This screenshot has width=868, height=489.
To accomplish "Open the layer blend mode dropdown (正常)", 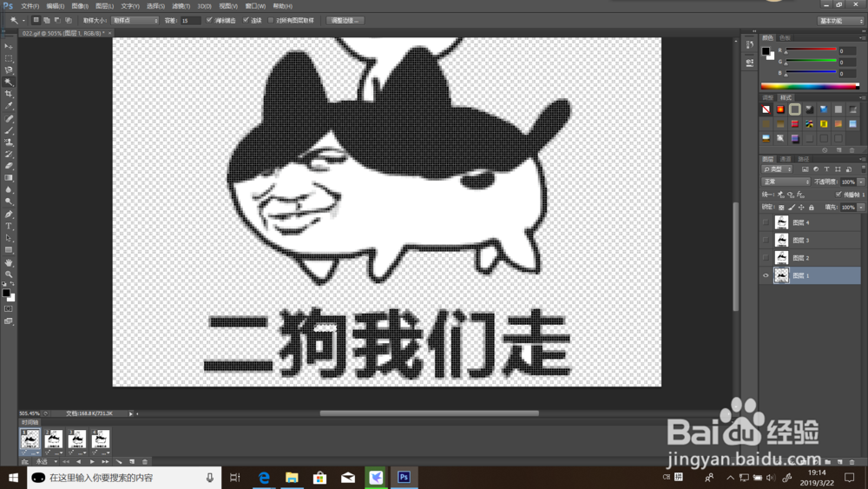I will (786, 182).
